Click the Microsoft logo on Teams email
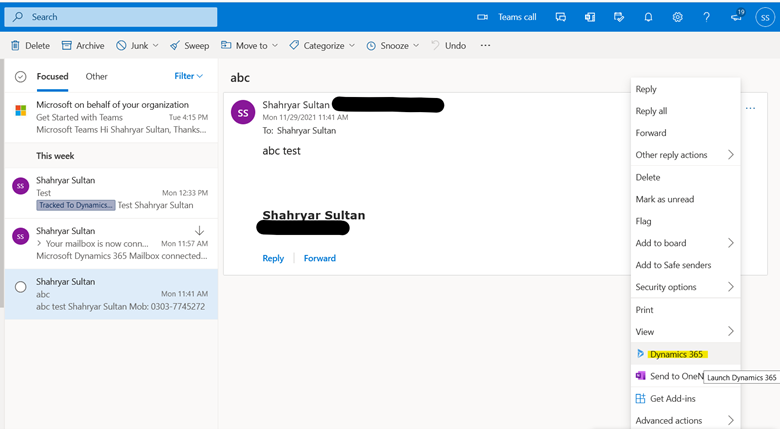 pyautogui.click(x=21, y=110)
